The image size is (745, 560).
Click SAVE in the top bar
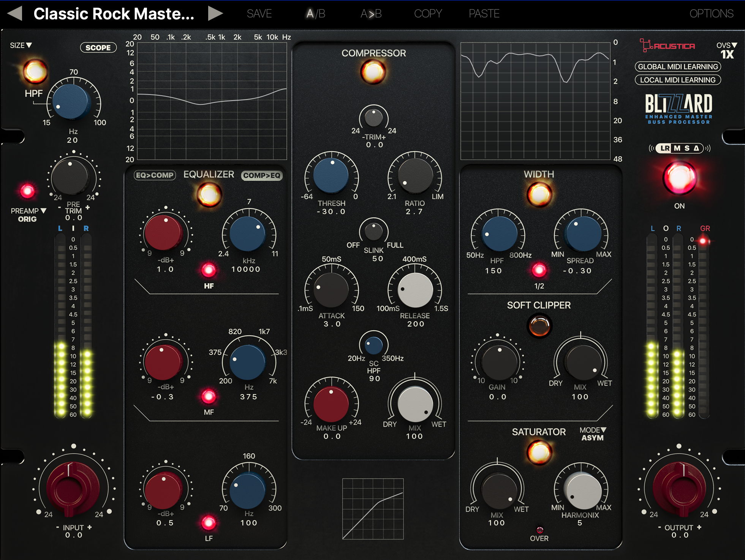pyautogui.click(x=259, y=14)
